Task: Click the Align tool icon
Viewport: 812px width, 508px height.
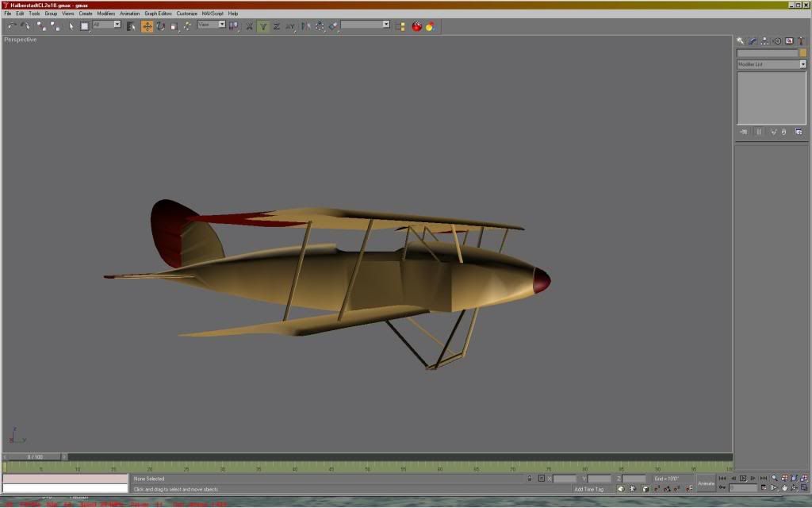Action: [333, 26]
